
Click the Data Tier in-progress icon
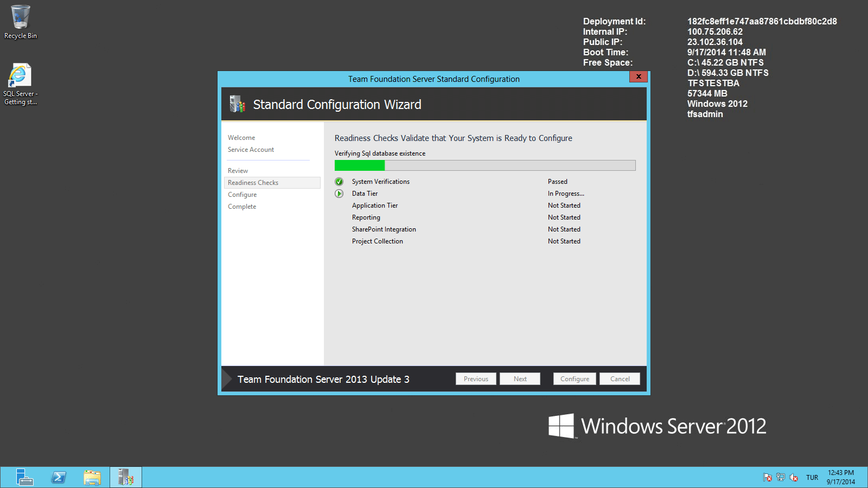coord(339,194)
